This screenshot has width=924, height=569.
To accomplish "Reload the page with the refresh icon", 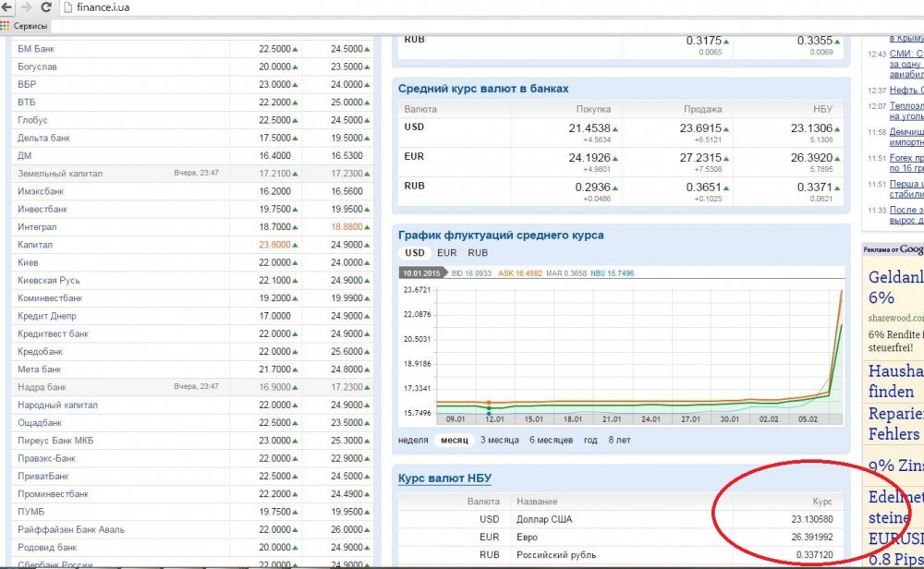I will 46,7.
